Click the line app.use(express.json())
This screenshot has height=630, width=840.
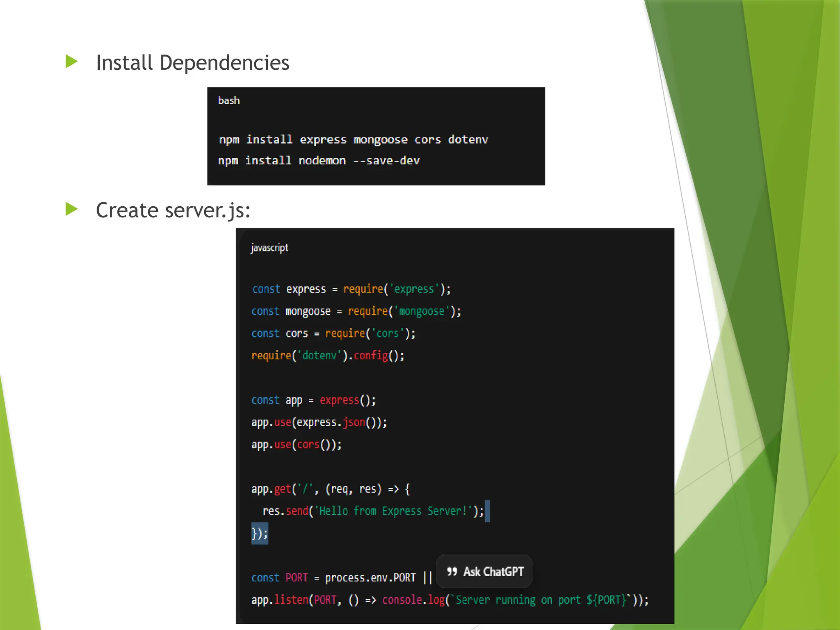pyautogui.click(x=319, y=422)
